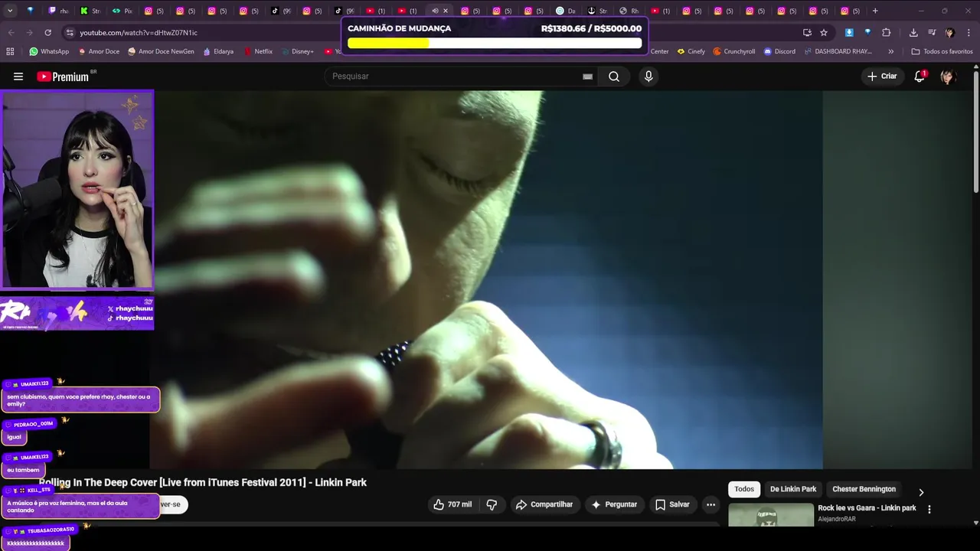This screenshot has height=551, width=980.
Task: Open more actions ellipsis under video
Action: click(x=710, y=504)
